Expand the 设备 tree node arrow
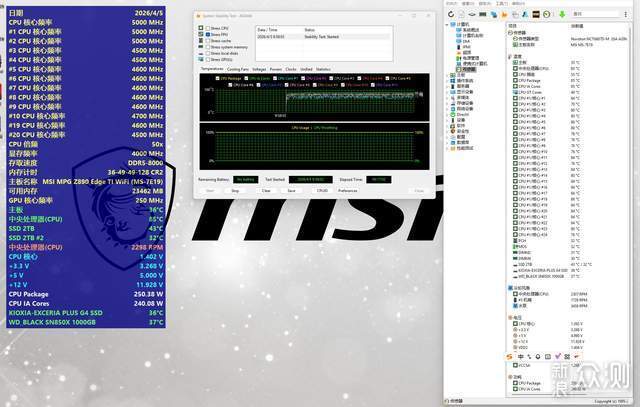640x407 pixels. [x=447, y=120]
